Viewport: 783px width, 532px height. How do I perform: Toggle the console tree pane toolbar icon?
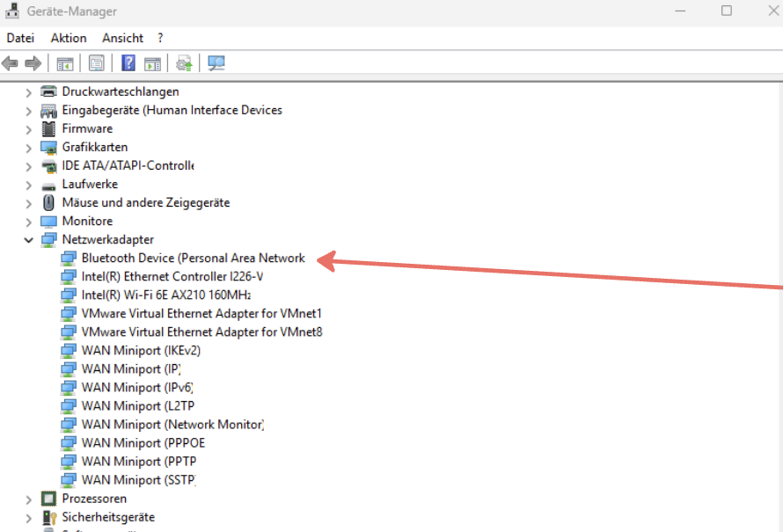click(65, 64)
